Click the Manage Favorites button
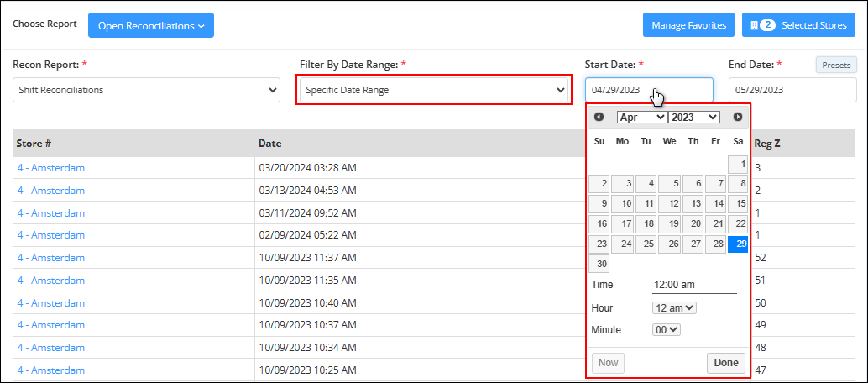This screenshot has width=868, height=383. coord(688,25)
